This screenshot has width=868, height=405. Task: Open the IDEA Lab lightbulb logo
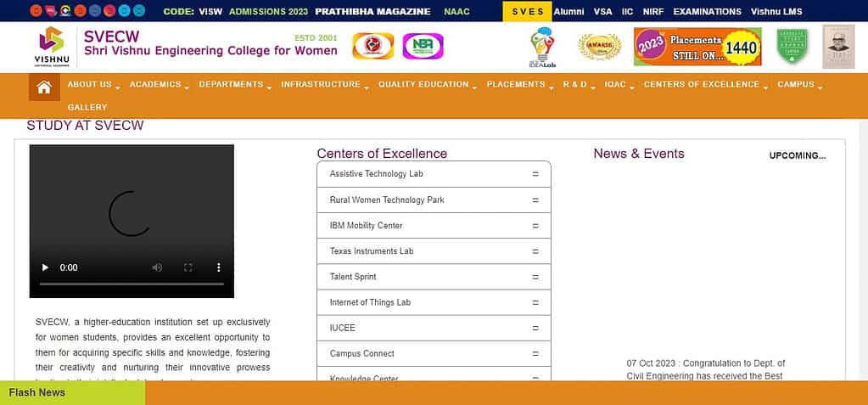click(x=542, y=47)
